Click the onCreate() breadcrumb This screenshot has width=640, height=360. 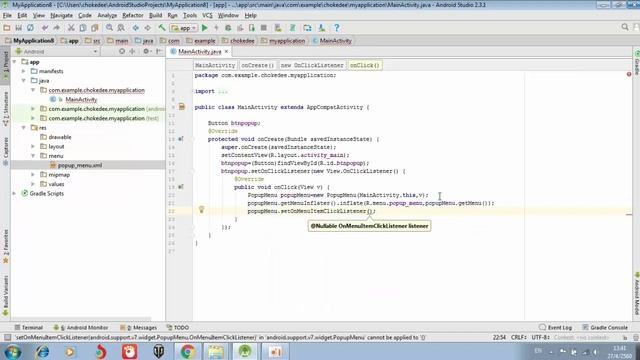tap(258, 65)
